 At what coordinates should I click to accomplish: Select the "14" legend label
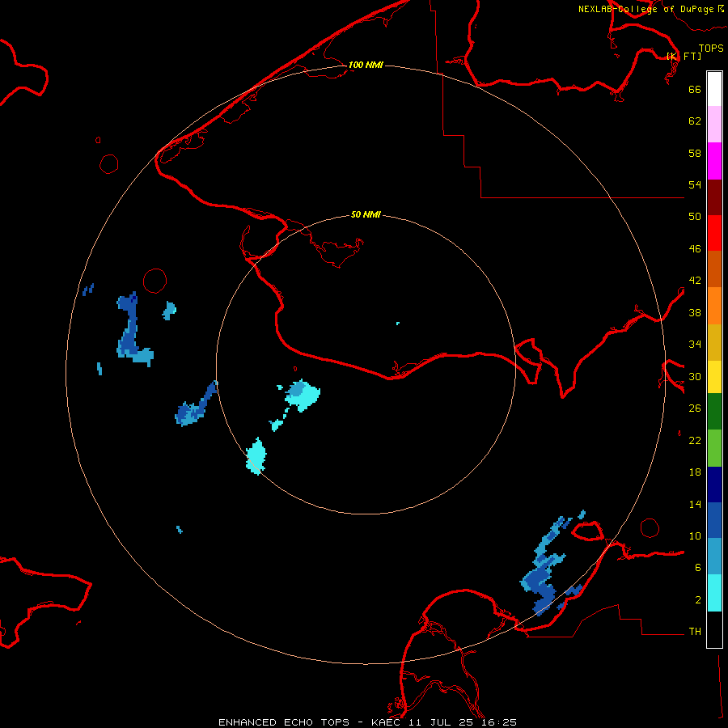coord(695,504)
